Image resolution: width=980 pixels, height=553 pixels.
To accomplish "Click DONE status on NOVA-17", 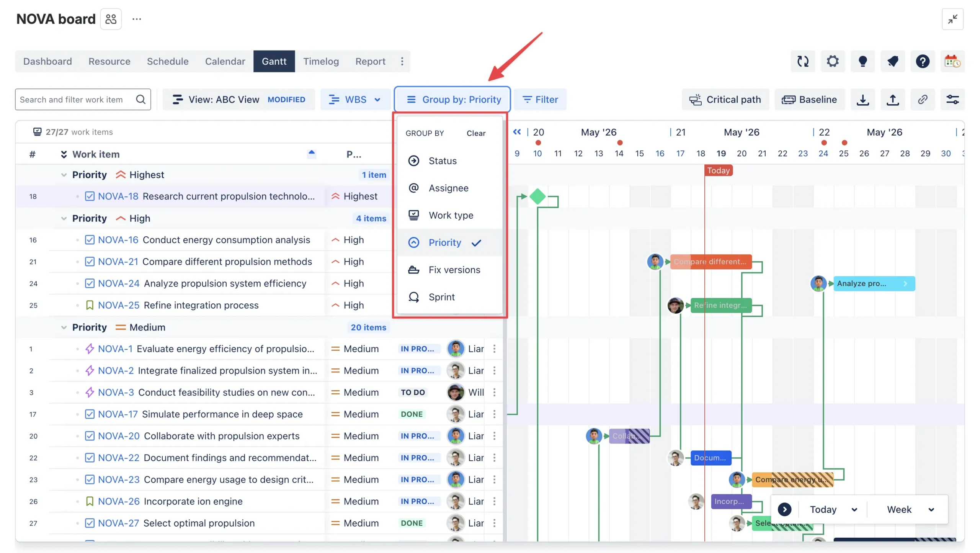I will pyautogui.click(x=412, y=414).
